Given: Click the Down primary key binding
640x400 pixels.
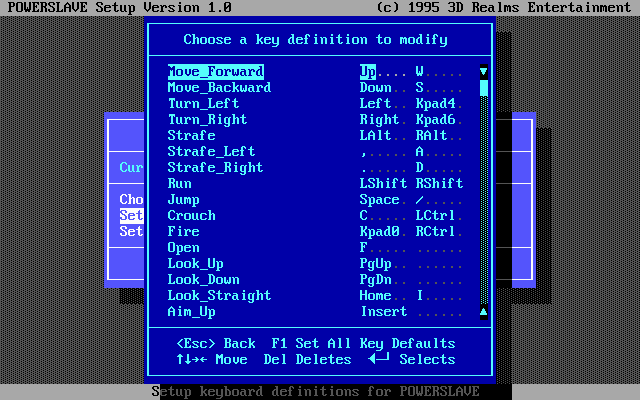Looking at the screenshot, I should tap(376, 88).
